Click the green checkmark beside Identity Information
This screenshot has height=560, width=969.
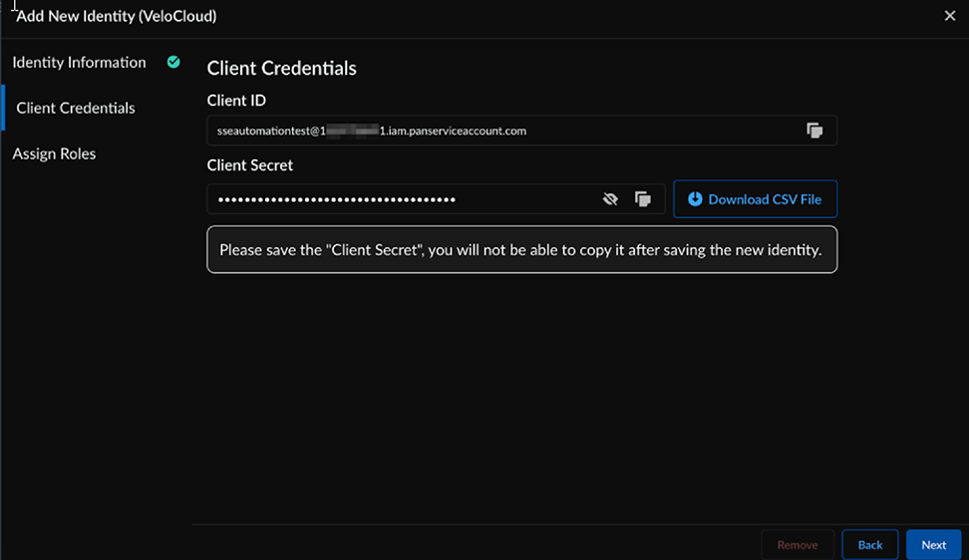[173, 62]
